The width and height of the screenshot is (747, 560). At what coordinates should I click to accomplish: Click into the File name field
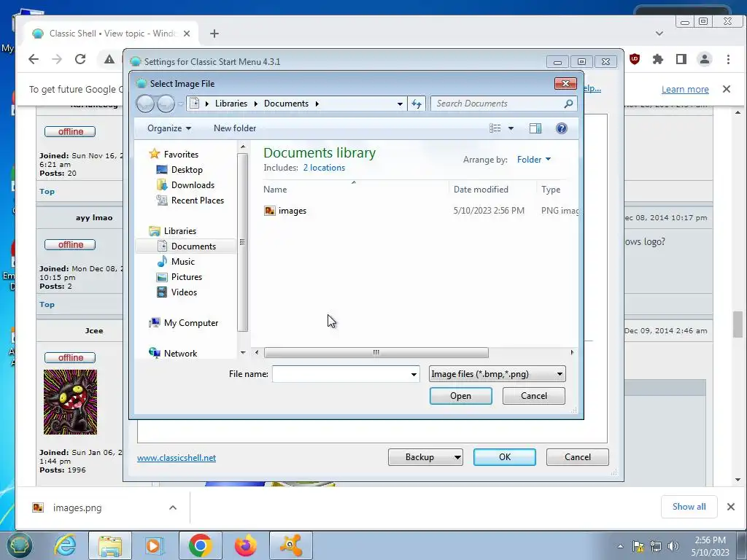point(341,374)
